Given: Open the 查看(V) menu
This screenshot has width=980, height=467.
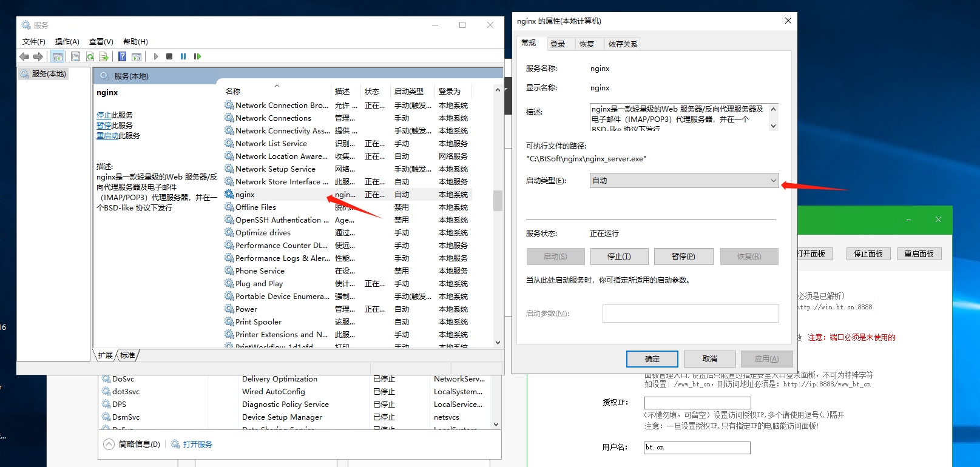Looking at the screenshot, I should (101, 42).
